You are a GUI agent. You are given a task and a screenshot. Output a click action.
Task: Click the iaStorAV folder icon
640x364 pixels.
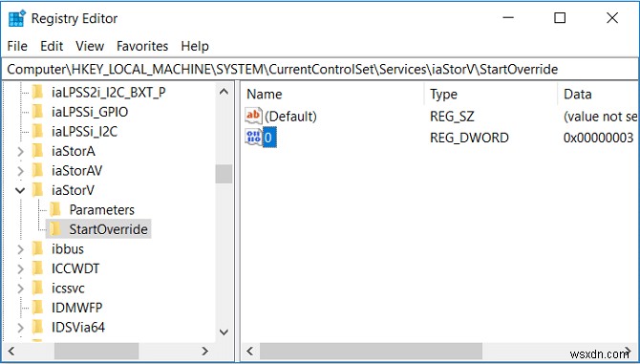click(37, 171)
